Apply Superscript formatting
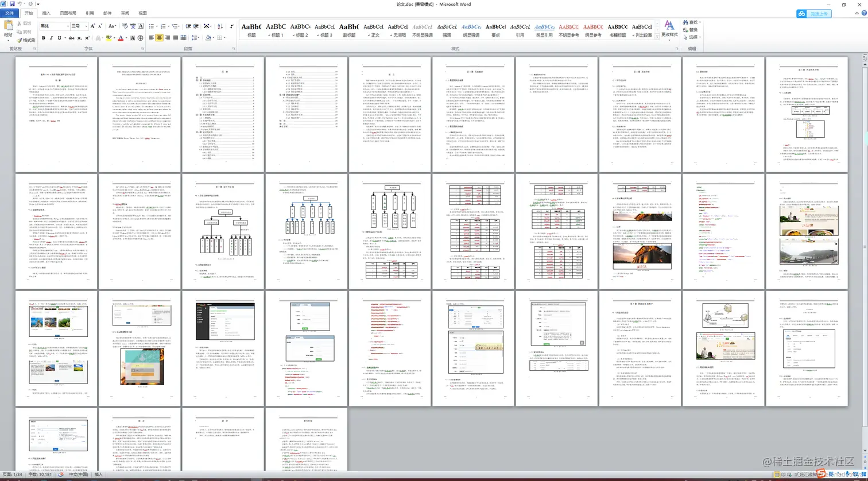This screenshot has height=481, width=868. (87, 38)
